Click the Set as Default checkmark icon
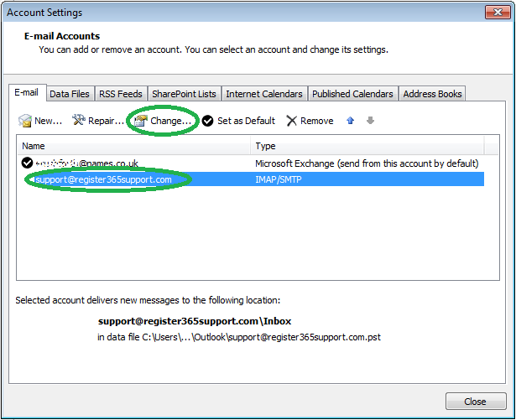Screen dimensions: 516x420 click(x=207, y=121)
